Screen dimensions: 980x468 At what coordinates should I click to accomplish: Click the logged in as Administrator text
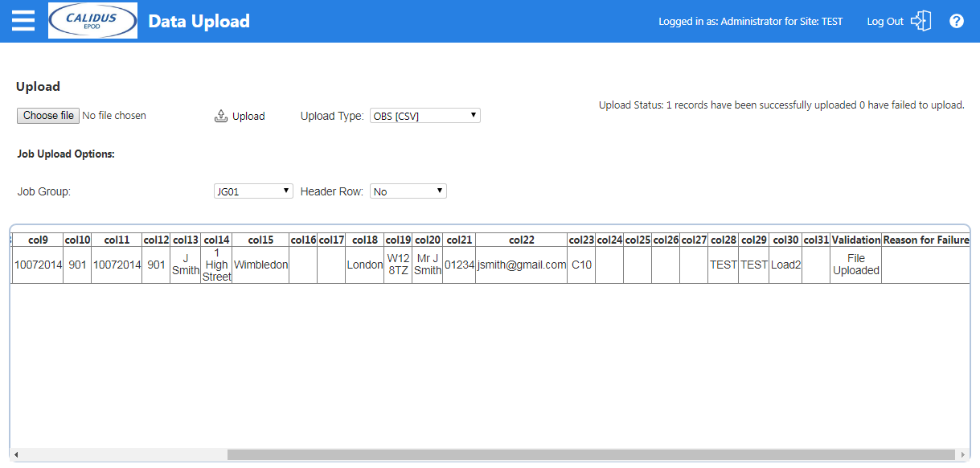pyautogui.click(x=751, y=22)
